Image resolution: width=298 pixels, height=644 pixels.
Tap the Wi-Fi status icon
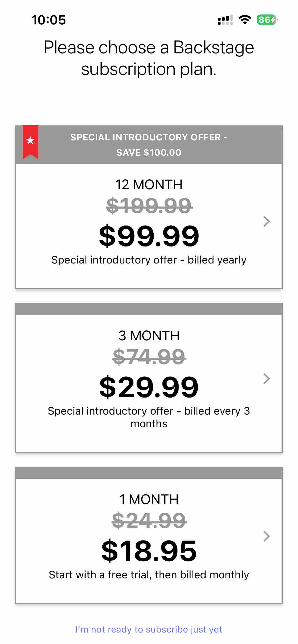click(245, 20)
